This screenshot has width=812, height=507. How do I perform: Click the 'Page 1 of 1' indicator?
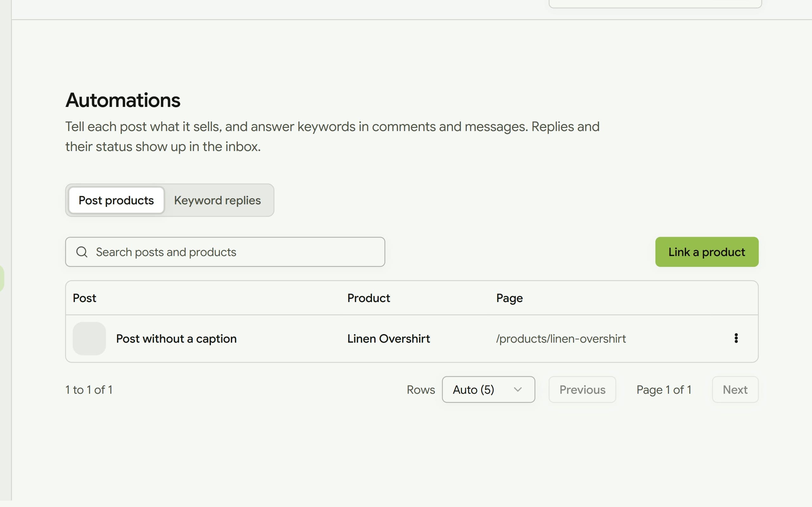tap(664, 390)
